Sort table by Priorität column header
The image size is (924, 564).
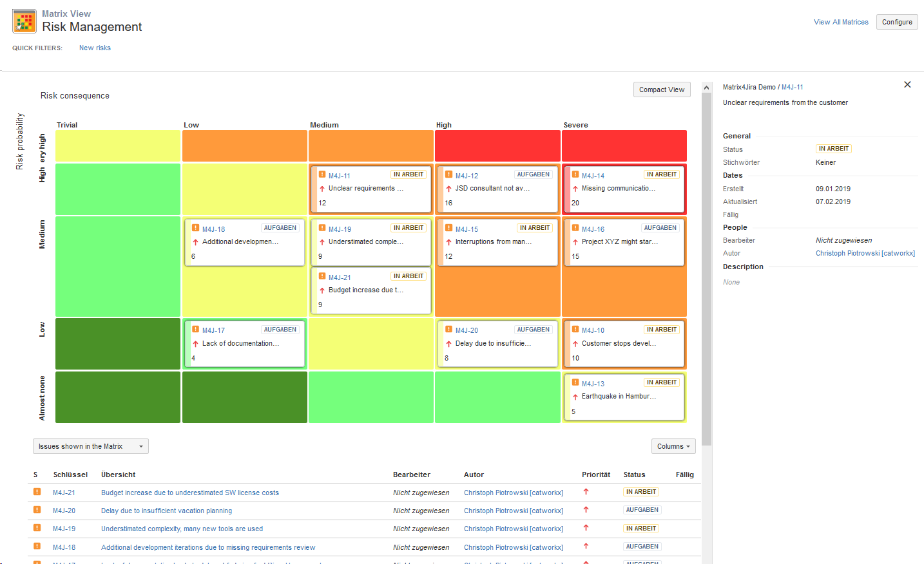coord(596,475)
